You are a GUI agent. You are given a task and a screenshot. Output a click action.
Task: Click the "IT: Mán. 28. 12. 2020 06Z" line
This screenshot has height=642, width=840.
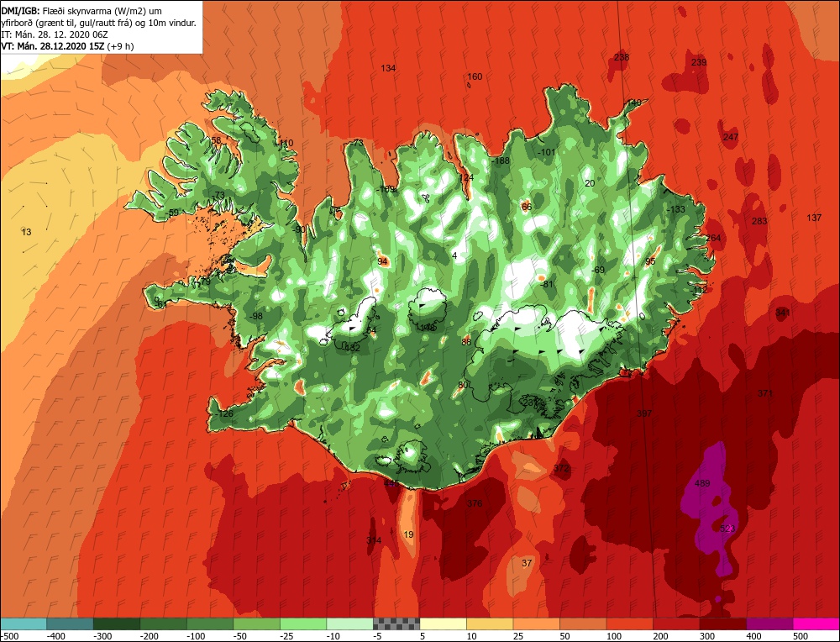click(55, 34)
